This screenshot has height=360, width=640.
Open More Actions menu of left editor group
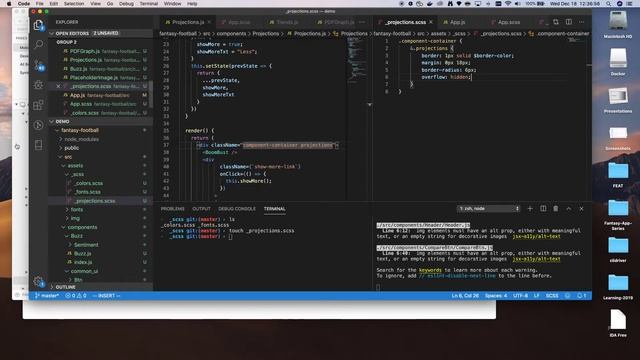click(362, 22)
